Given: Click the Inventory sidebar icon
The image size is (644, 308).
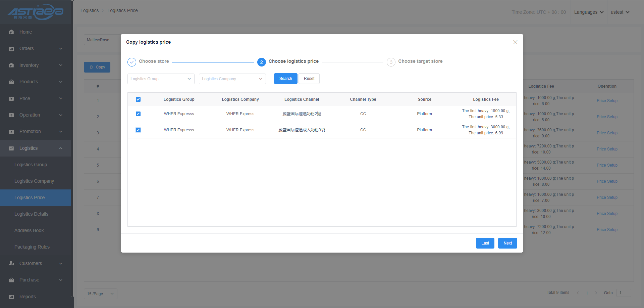Looking at the screenshot, I should 11,65.
